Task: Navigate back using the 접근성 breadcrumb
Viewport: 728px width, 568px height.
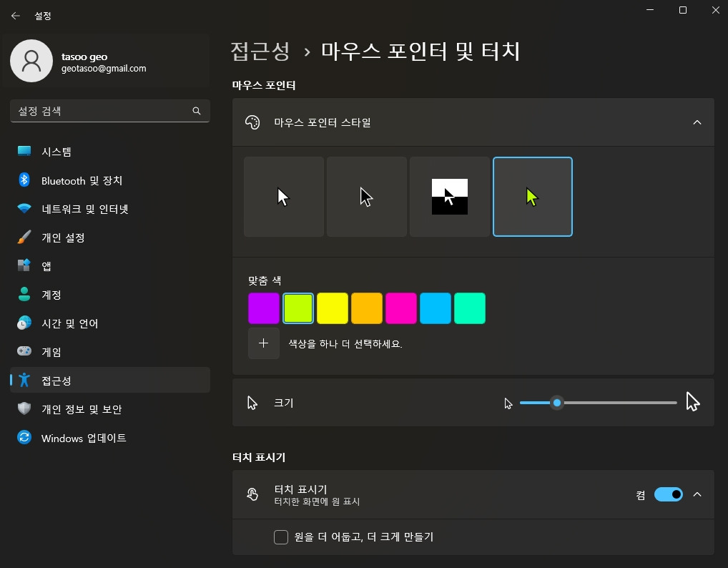Action: (x=260, y=51)
